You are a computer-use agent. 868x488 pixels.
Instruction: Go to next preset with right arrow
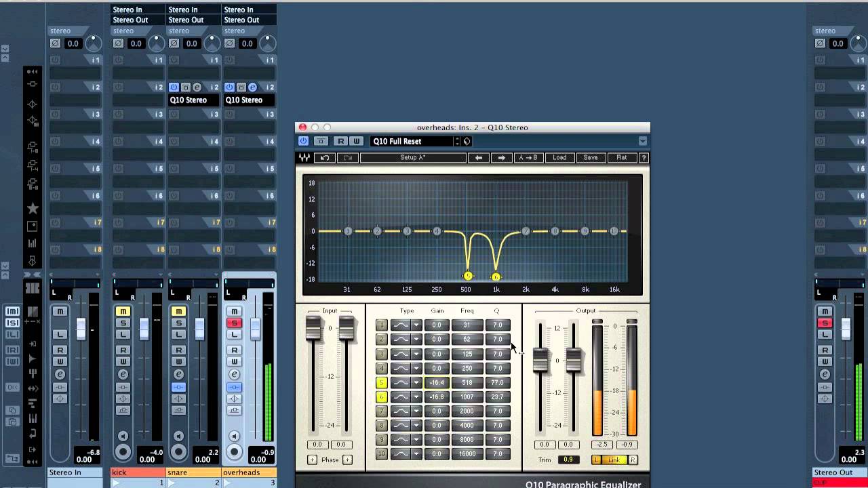pyautogui.click(x=502, y=158)
